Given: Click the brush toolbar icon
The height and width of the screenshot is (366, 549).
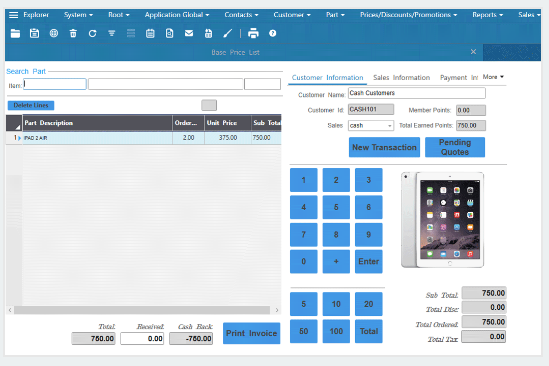Looking at the screenshot, I should pyautogui.click(x=228, y=34).
